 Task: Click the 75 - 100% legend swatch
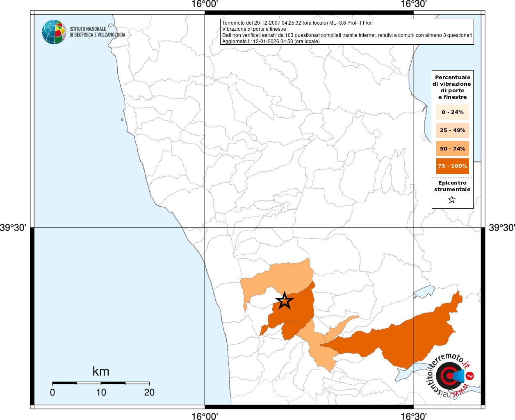coord(452,166)
